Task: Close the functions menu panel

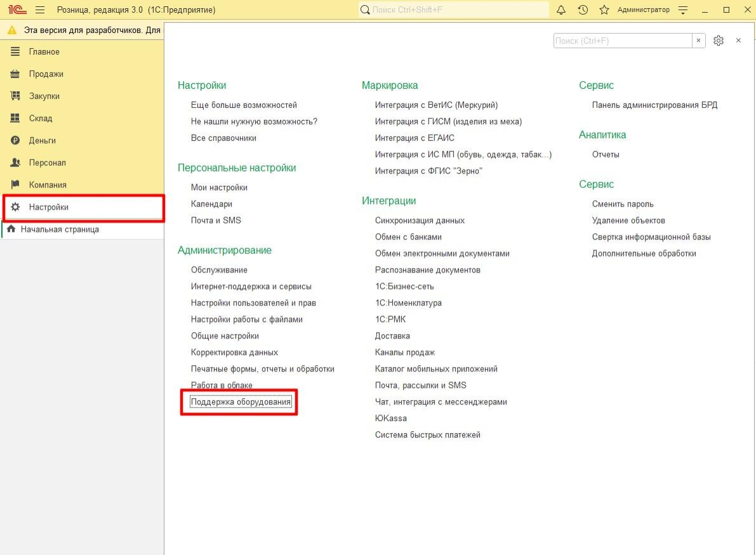Action: tap(738, 41)
